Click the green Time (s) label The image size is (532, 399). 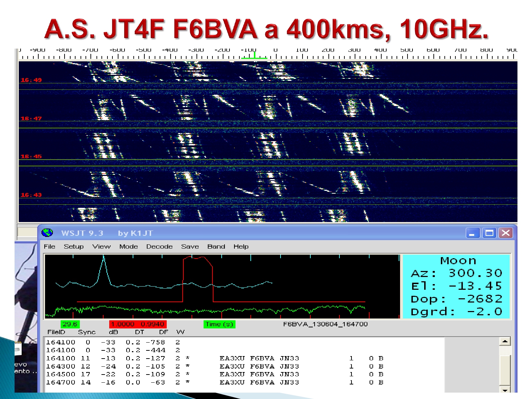(219, 324)
